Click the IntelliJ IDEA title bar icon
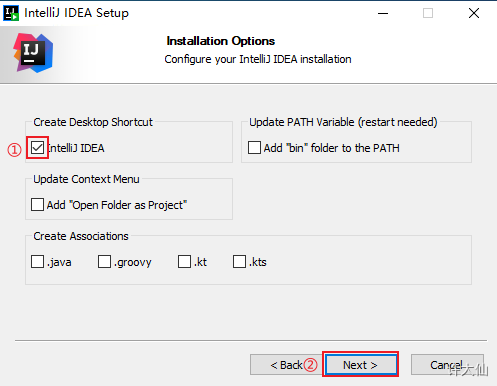The image size is (497, 386). click(x=11, y=13)
